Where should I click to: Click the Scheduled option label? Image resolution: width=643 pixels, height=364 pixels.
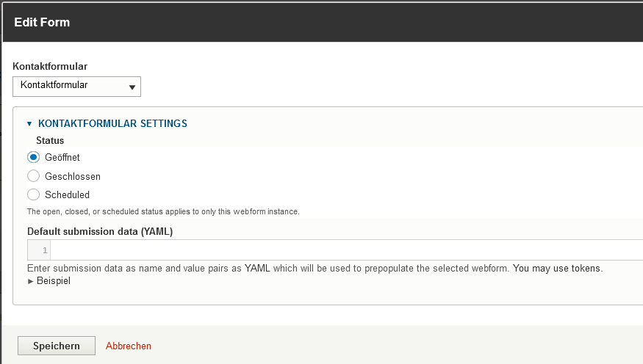coord(67,194)
